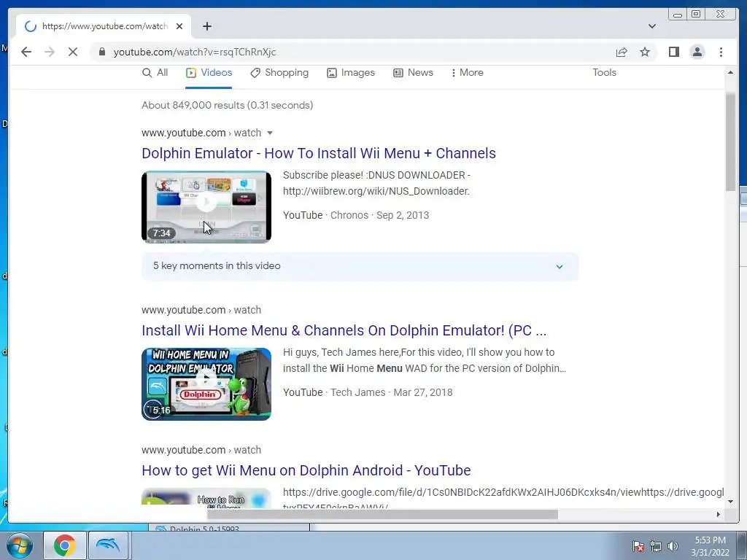Open the network tray icon

coord(656,546)
